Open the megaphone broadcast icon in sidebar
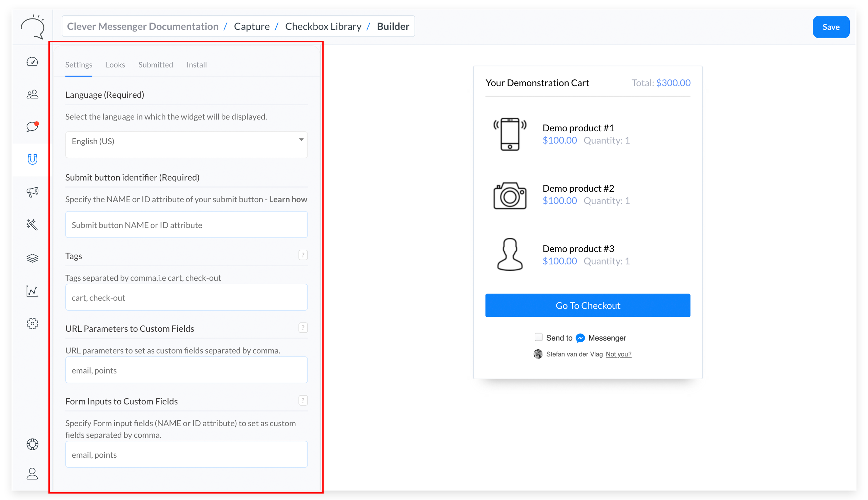Screen dimensions: 868x500 click(32, 192)
